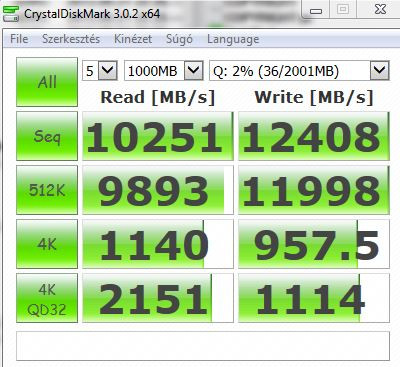Click the CrystalDiskMark title bar icon
This screenshot has height=367, width=400.
tap(11, 14)
